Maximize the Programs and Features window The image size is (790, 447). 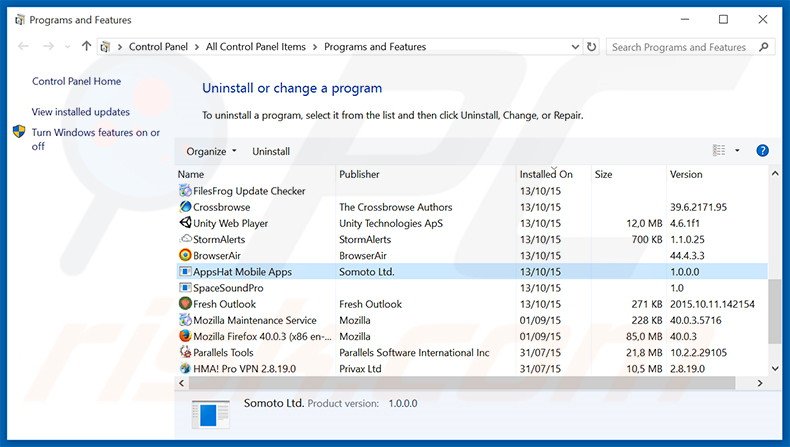723,19
